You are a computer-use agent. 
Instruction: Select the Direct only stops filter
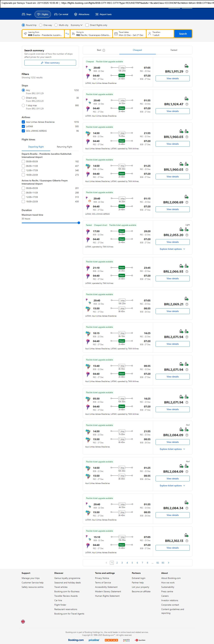pos(23,98)
